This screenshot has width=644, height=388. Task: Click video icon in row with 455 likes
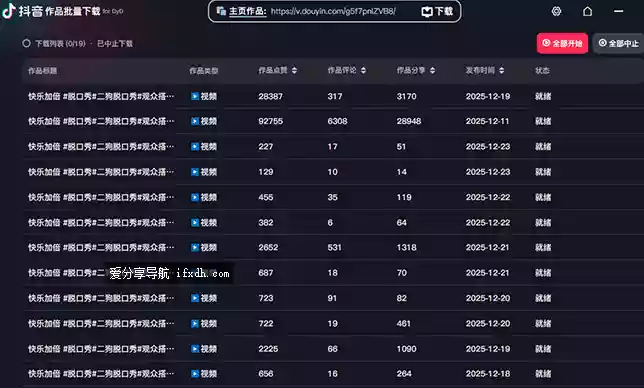pyautogui.click(x=195, y=197)
